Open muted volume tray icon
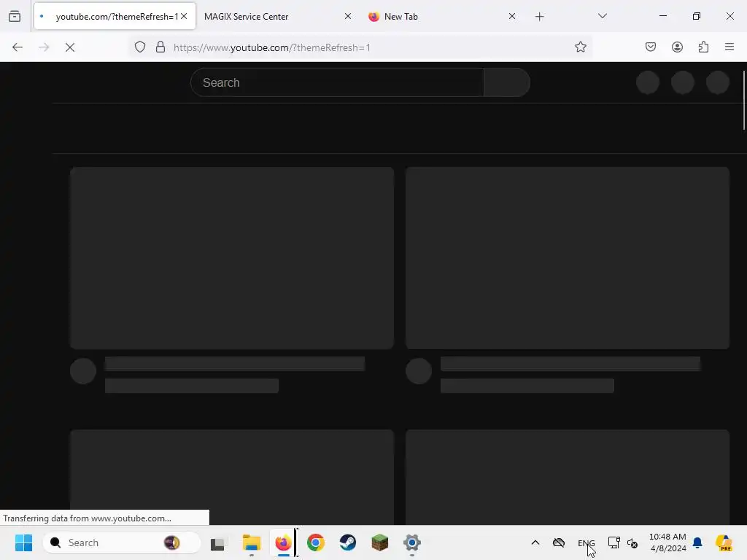 click(x=632, y=542)
